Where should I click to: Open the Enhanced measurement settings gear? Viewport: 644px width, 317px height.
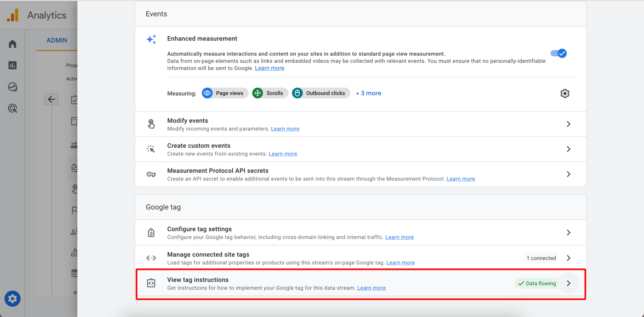point(564,93)
